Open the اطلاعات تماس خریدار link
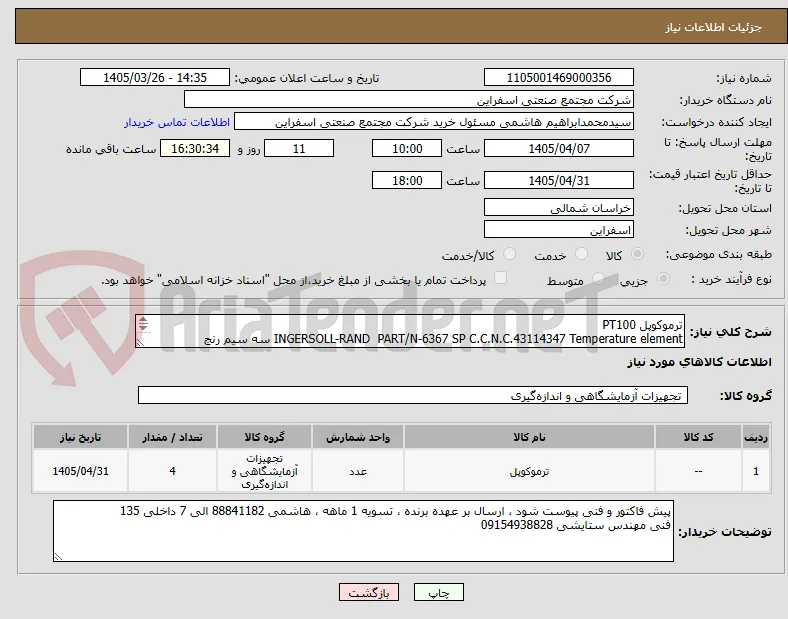The image size is (788, 619). (177, 122)
